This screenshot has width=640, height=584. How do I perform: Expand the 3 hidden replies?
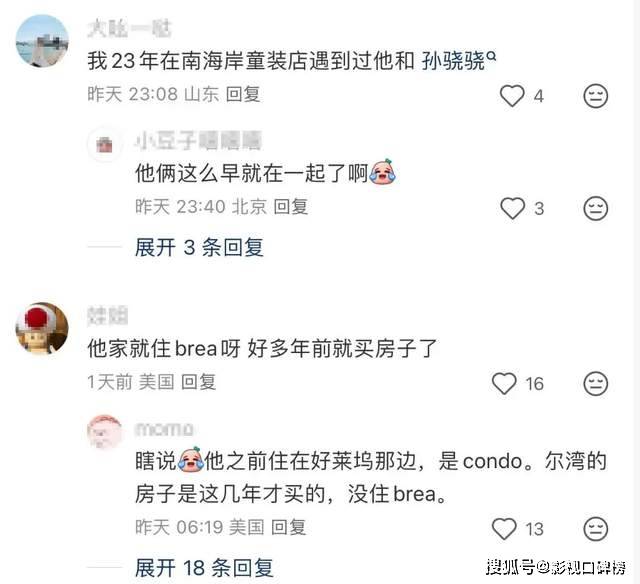[199, 247]
